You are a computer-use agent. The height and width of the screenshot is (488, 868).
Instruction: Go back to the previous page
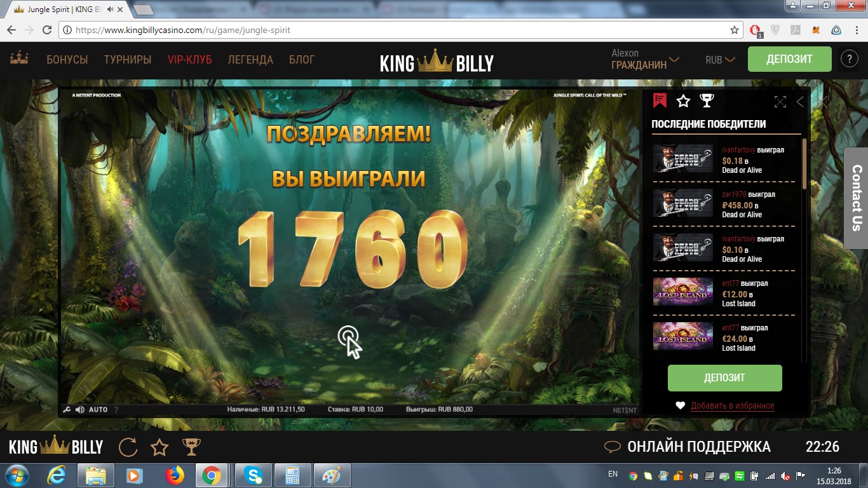point(11,30)
